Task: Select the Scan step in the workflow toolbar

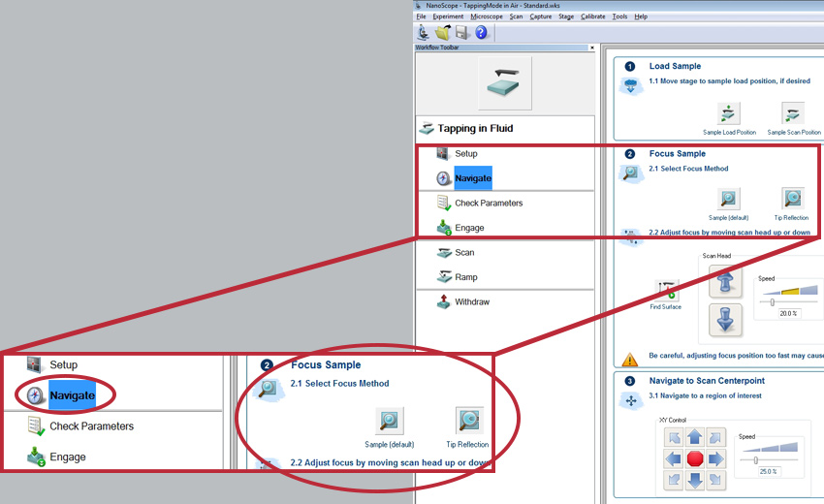Action: (464, 252)
